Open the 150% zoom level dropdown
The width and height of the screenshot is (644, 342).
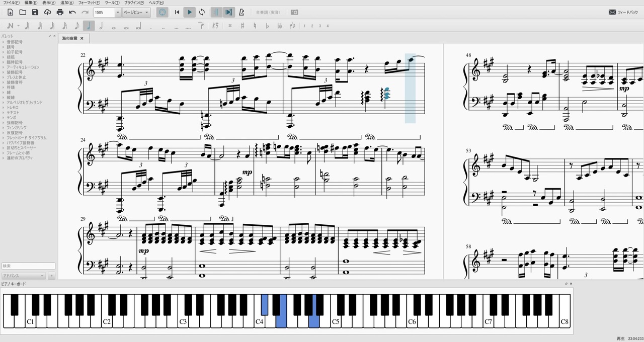(118, 12)
